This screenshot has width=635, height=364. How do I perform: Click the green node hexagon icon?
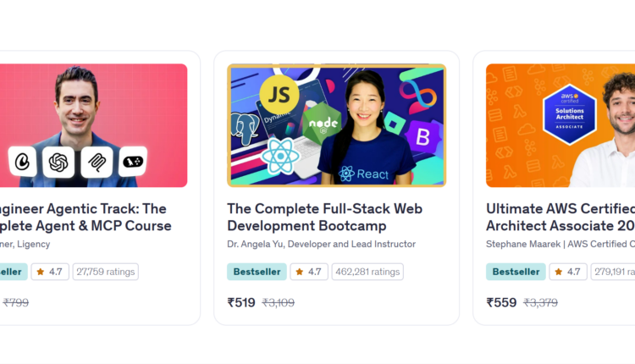(323, 123)
